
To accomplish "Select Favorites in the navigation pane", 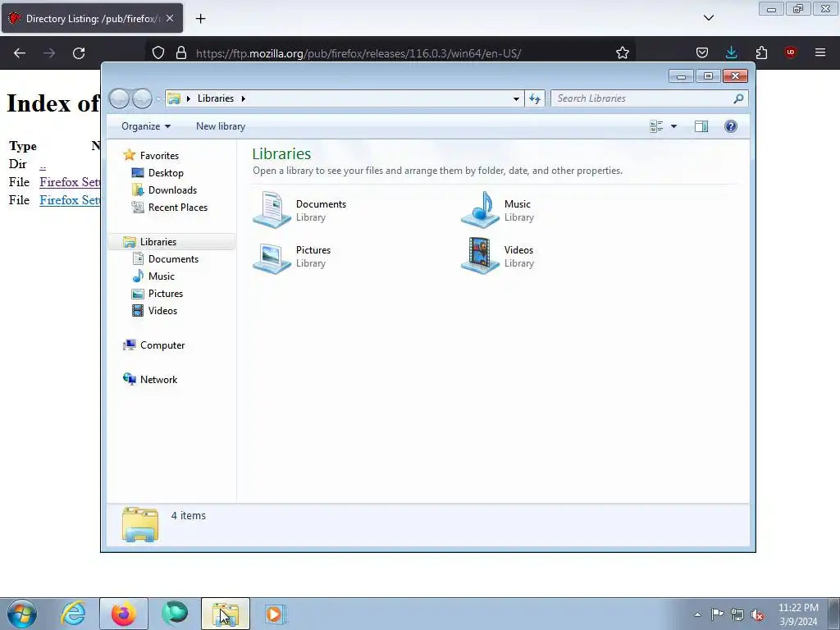I will [159, 155].
